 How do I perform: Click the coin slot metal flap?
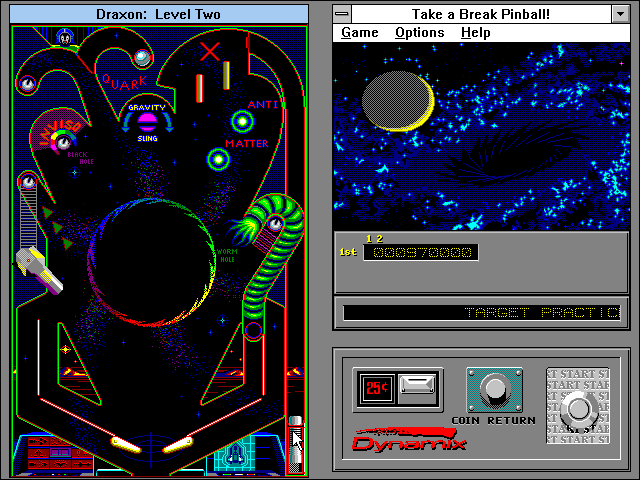click(x=417, y=385)
